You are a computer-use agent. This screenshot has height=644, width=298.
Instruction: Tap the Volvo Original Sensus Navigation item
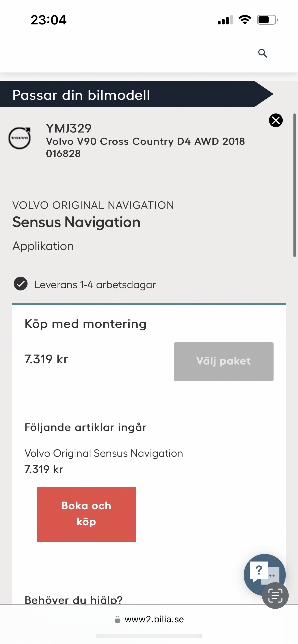[104, 453]
